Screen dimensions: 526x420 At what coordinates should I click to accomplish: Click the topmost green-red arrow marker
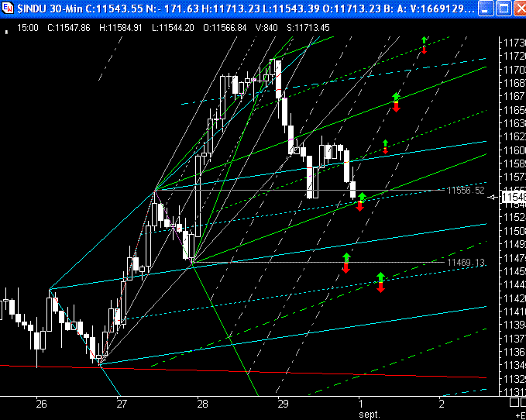click(x=424, y=44)
